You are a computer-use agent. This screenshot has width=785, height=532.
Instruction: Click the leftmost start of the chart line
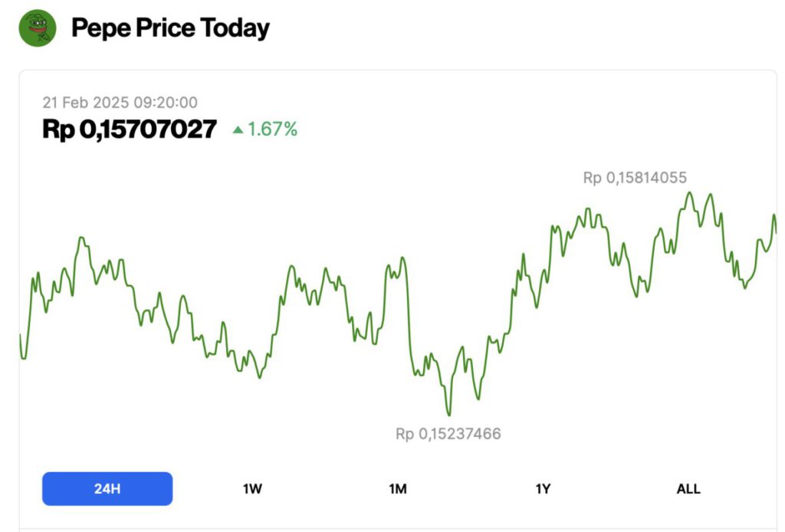point(20,335)
